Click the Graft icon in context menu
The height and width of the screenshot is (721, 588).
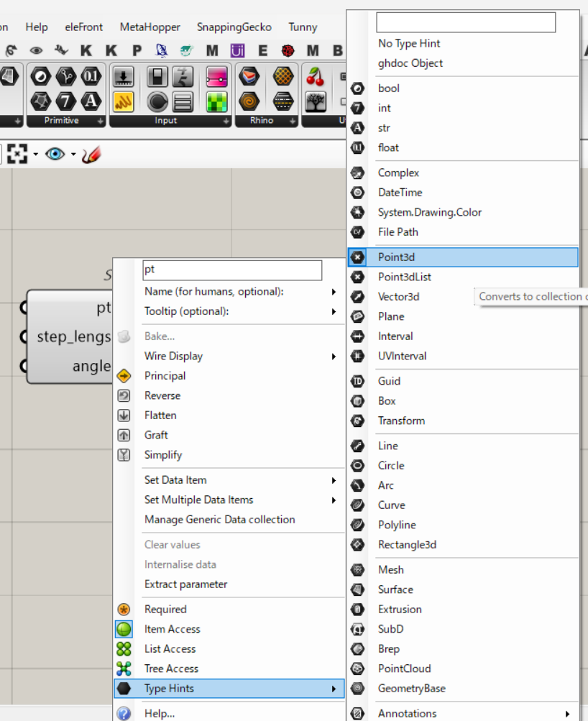[x=124, y=435]
